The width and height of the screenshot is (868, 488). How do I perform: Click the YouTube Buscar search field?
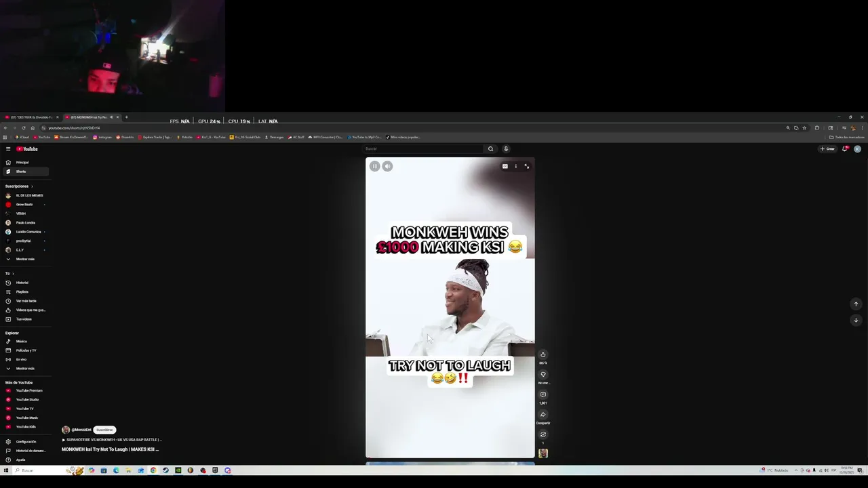point(423,149)
